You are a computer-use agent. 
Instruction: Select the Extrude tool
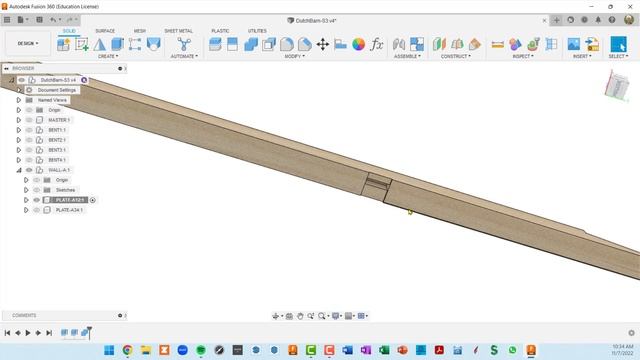[x=118, y=44]
